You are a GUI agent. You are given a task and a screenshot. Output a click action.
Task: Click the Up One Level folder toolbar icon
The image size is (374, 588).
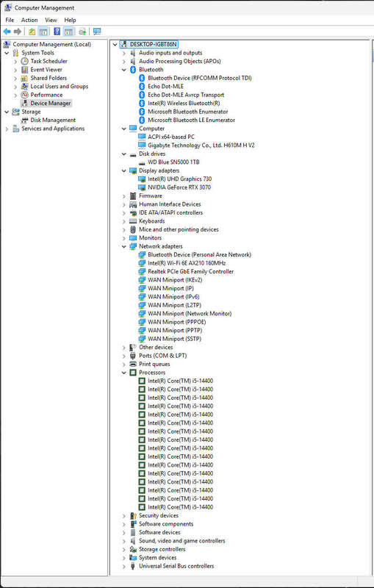pyautogui.click(x=32, y=32)
